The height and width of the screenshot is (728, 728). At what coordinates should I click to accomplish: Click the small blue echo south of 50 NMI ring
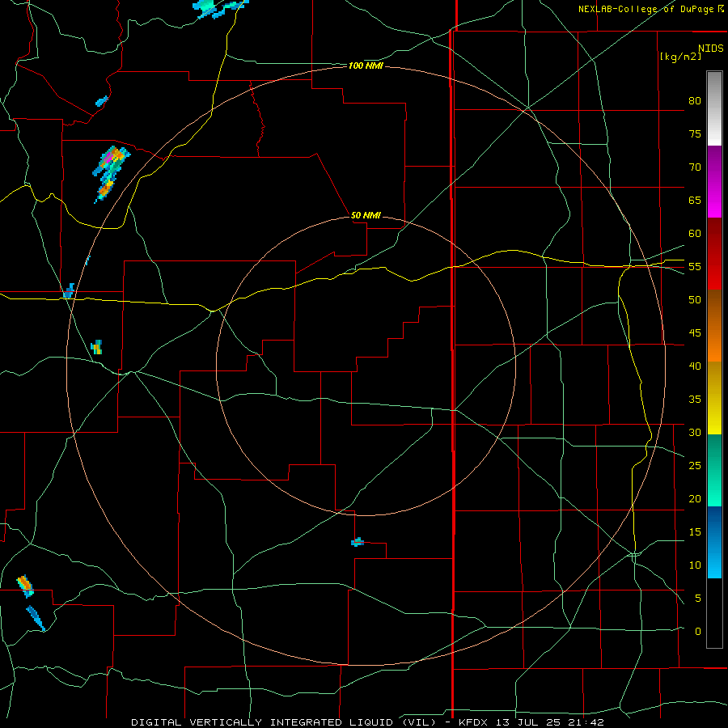pos(357,542)
